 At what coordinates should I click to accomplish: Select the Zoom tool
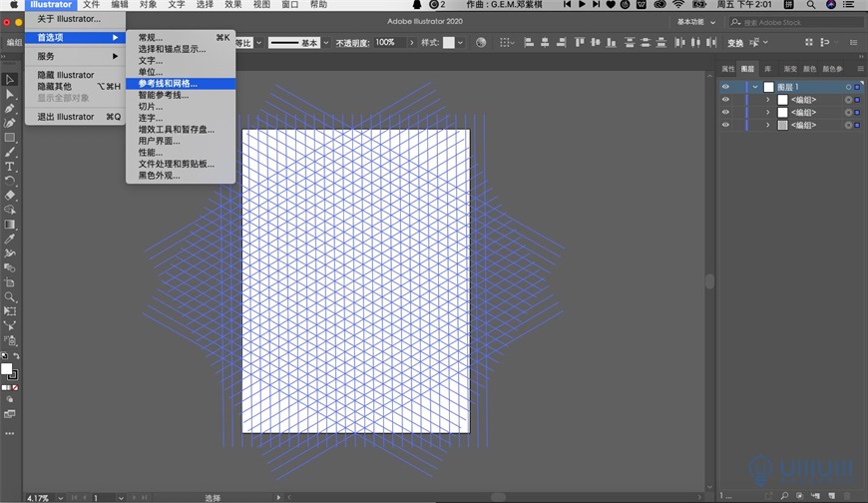[x=10, y=297]
